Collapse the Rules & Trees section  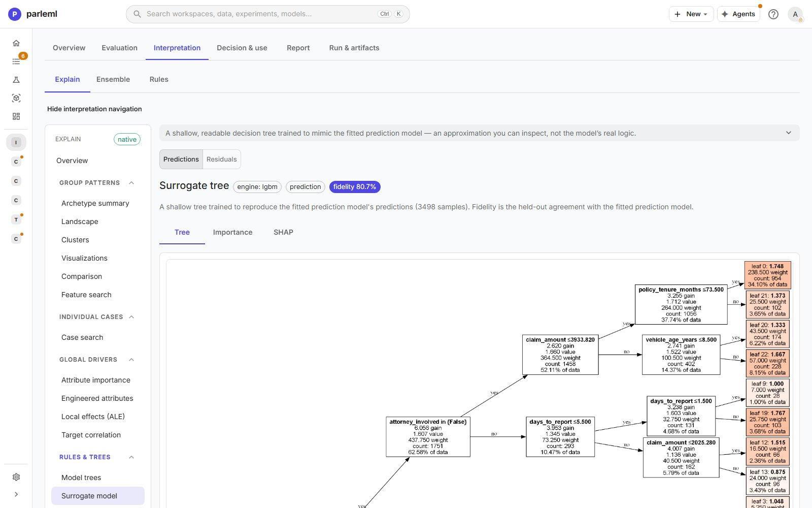point(131,457)
